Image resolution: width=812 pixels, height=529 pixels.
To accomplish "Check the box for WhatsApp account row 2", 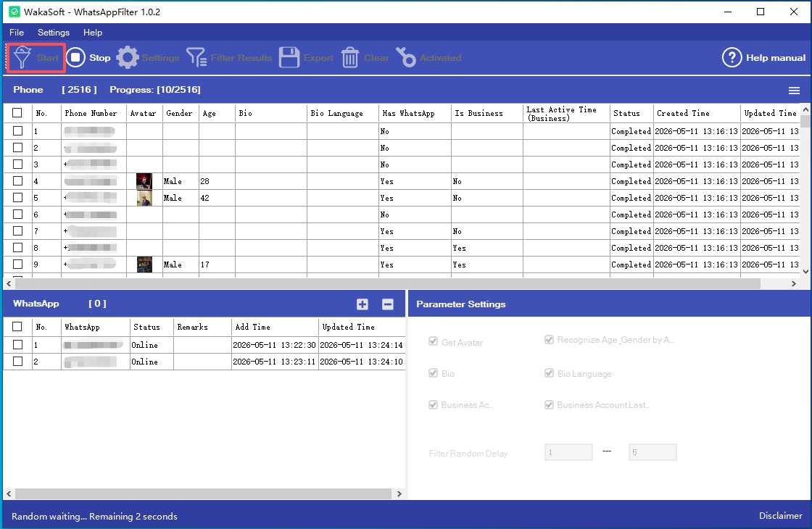I will (17, 362).
